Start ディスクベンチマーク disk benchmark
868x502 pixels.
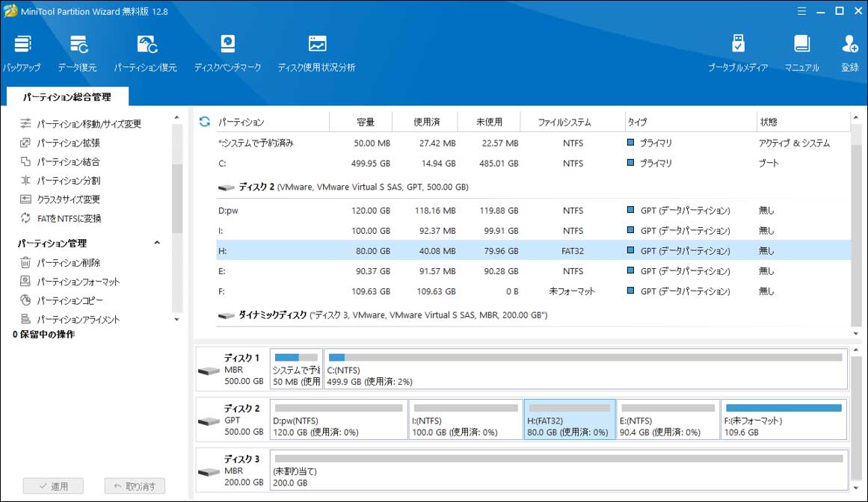click(x=227, y=53)
